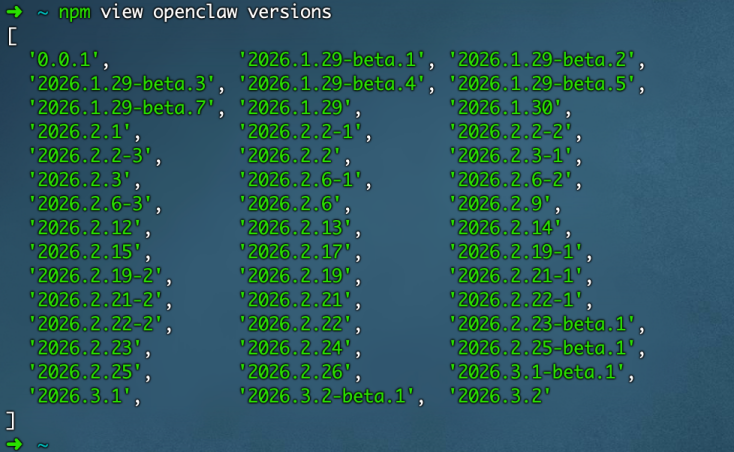
Task: Click version '2026.2.17'
Action: click(x=295, y=252)
